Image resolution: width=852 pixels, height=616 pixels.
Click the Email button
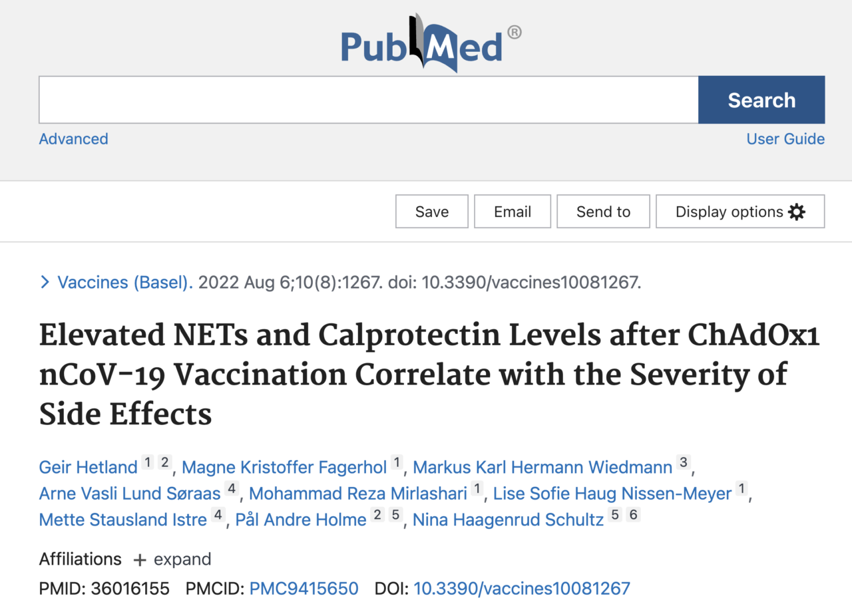(512, 212)
